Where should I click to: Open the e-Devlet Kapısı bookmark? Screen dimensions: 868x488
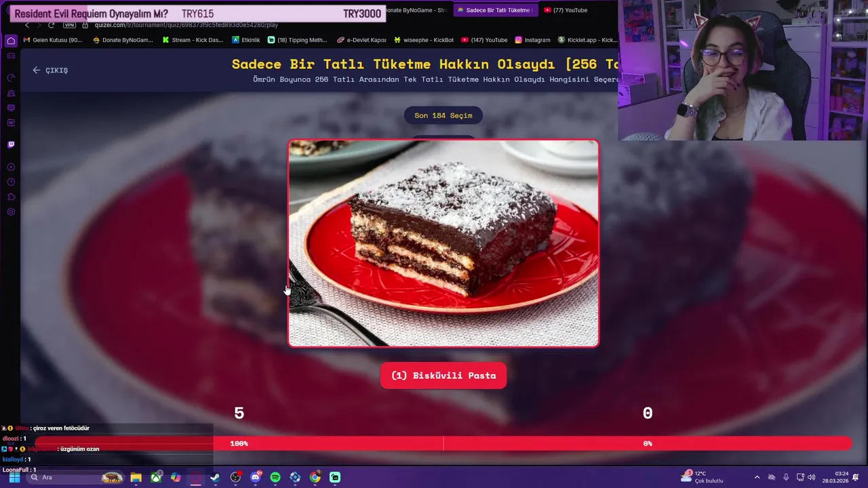(x=361, y=40)
